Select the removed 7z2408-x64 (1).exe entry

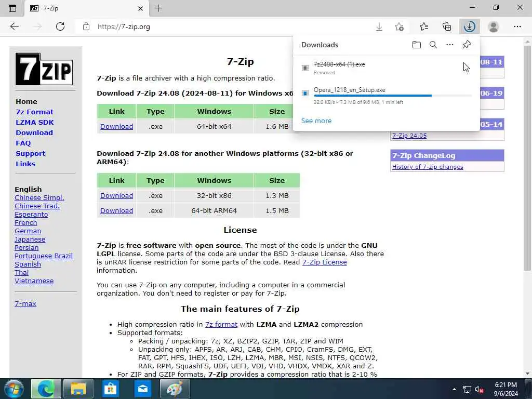pyautogui.click(x=387, y=68)
